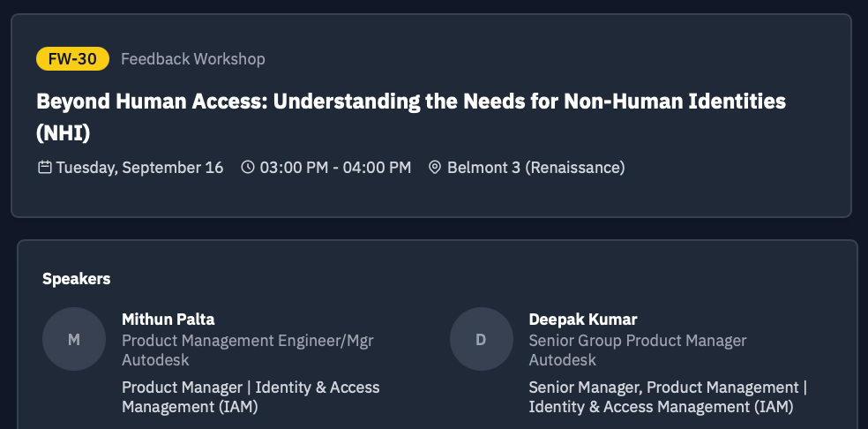The width and height of the screenshot is (868, 429).
Task: Click the 03:00 PM - 04:00 PM time
Action: (x=335, y=167)
